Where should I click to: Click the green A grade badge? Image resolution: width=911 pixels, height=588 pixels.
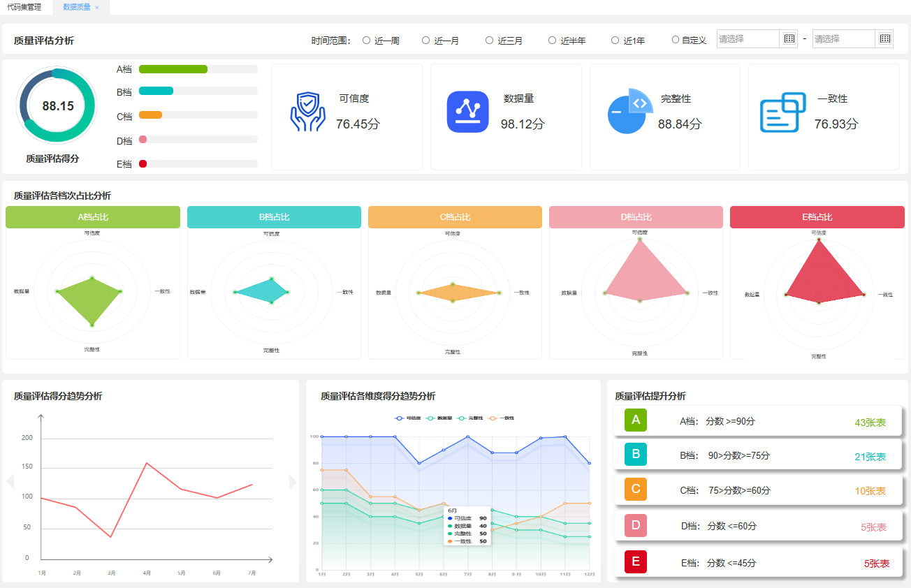[x=635, y=420]
